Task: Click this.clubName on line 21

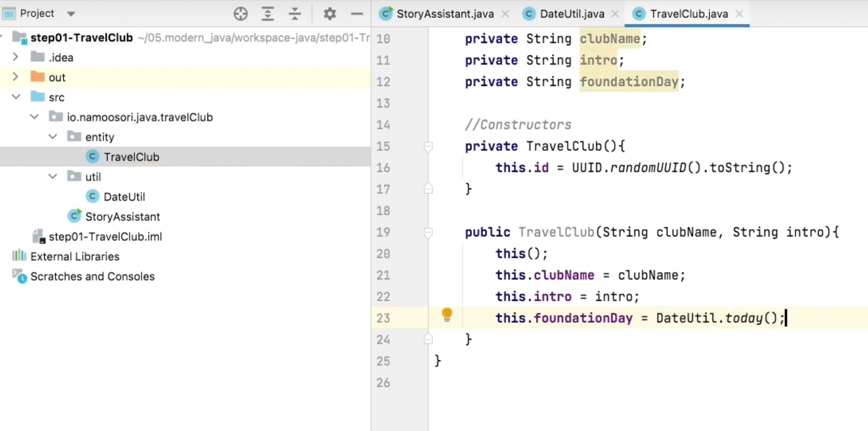Action: click(x=545, y=275)
